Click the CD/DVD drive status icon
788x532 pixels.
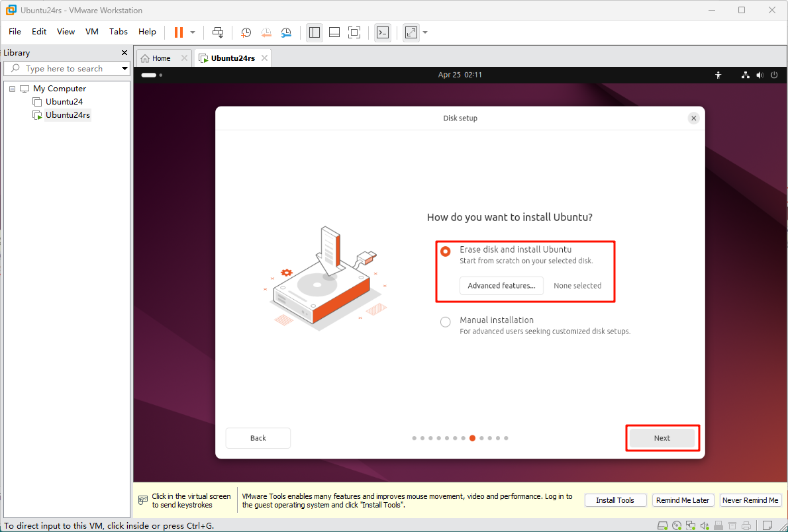pos(677,525)
